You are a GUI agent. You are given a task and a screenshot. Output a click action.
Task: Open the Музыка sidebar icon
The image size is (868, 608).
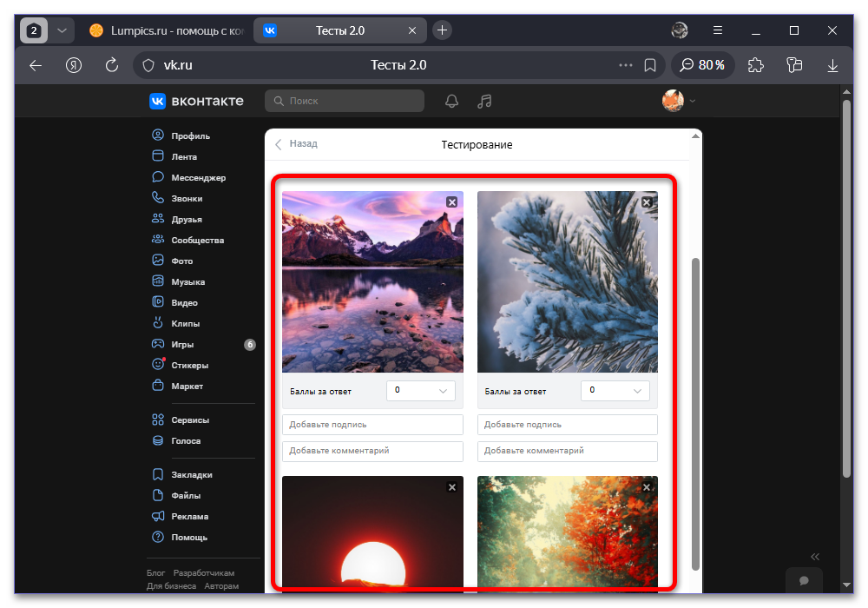[158, 281]
